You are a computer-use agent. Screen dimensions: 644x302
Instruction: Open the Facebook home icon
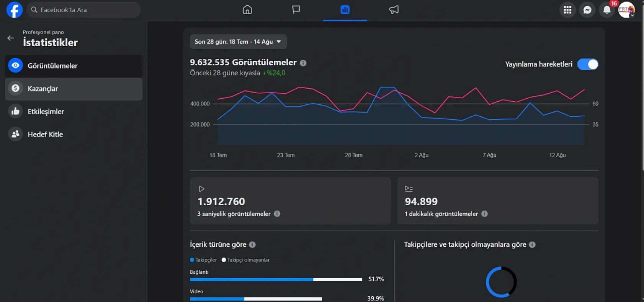(247, 10)
